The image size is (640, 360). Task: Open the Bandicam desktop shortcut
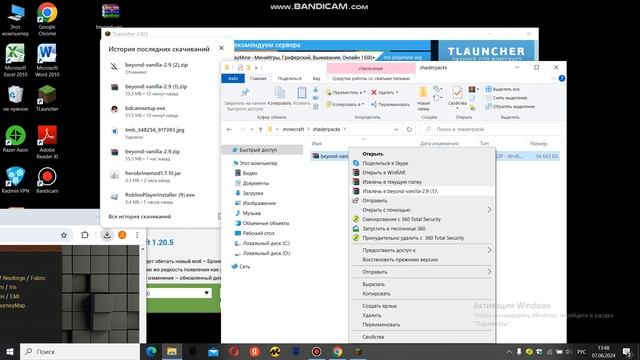[47, 180]
